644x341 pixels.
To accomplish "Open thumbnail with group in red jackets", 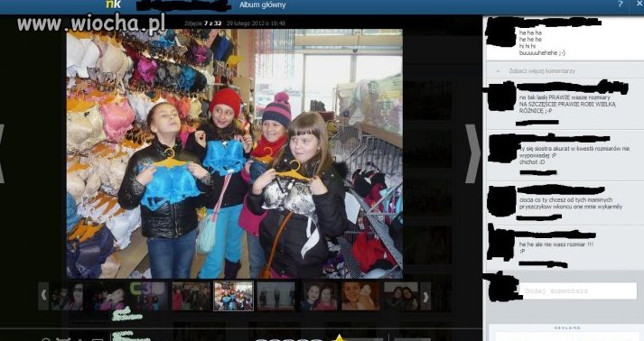I will pyautogui.click(x=191, y=296).
